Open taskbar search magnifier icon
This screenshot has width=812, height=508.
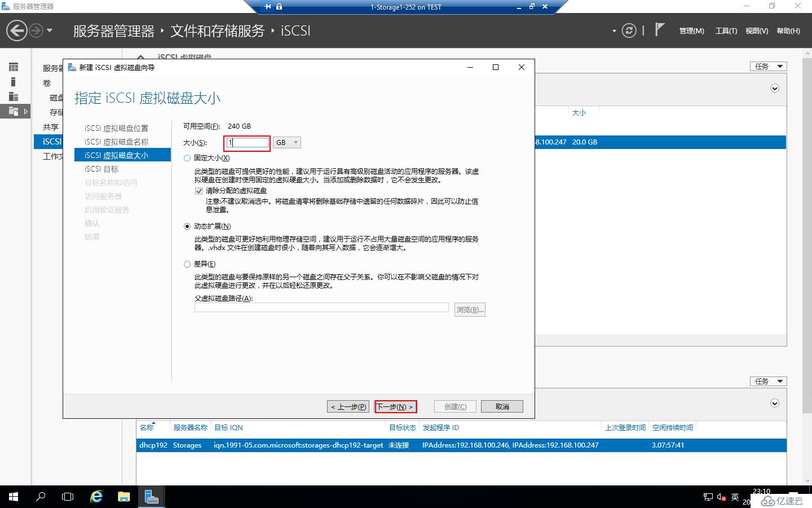tap(41, 497)
